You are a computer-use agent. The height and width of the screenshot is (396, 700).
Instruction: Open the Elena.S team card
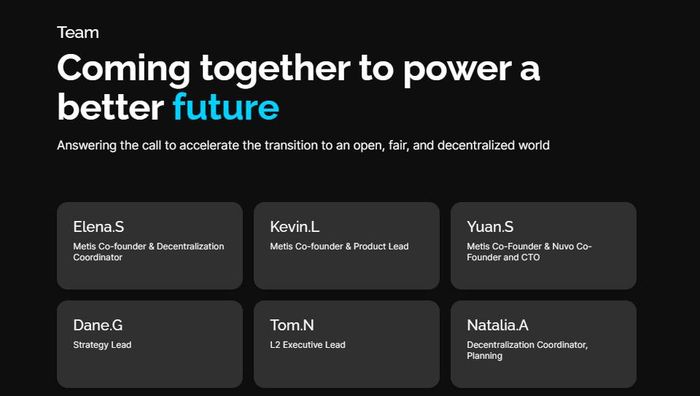(150, 246)
